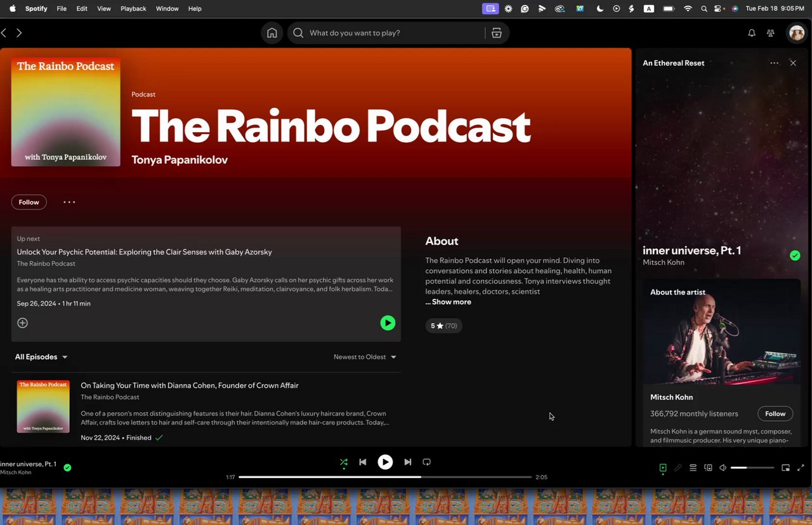
Task: Open the View menu
Action: click(x=104, y=9)
